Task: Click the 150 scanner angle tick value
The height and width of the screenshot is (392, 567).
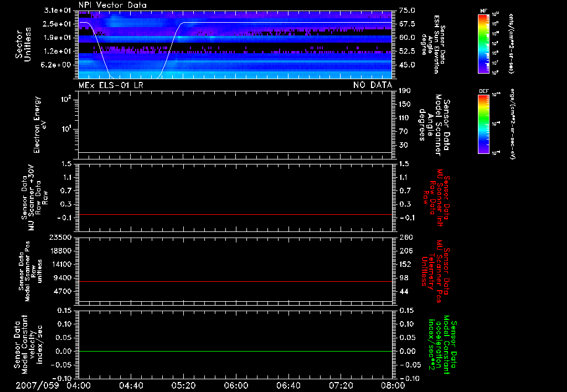Action: [x=405, y=104]
